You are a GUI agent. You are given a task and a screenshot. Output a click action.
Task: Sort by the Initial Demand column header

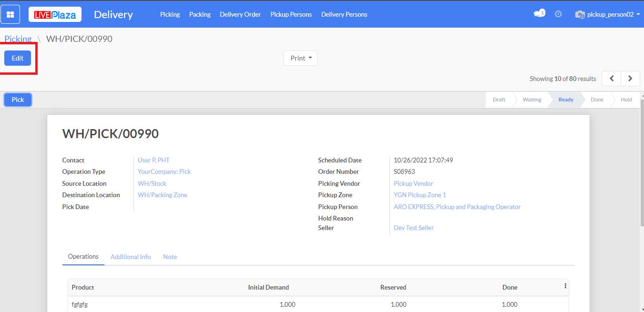(x=268, y=287)
